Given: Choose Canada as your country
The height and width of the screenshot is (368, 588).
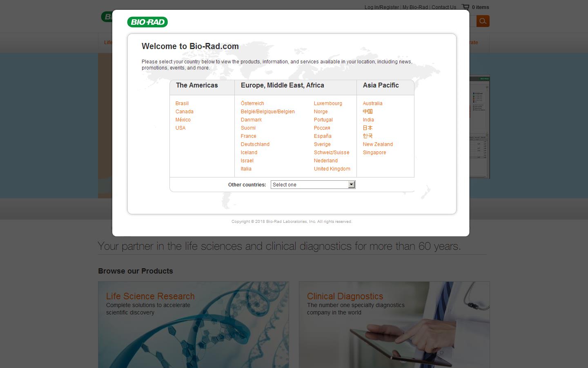Looking at the screenshot, I should [185, 112].
